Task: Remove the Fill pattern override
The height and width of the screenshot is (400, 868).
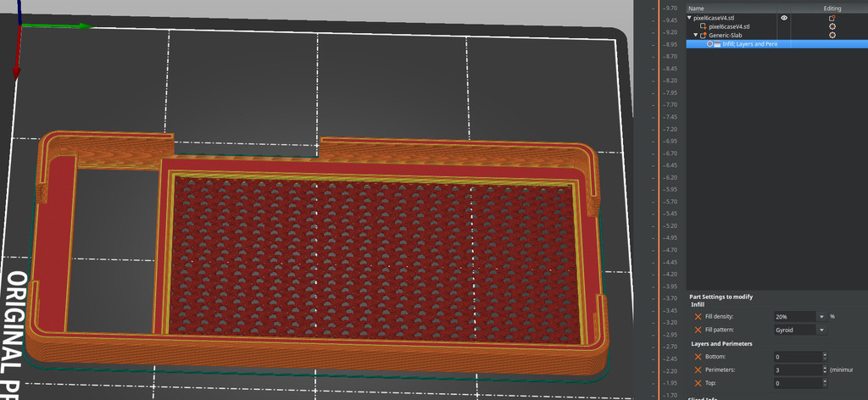Action: click(698, 330)
